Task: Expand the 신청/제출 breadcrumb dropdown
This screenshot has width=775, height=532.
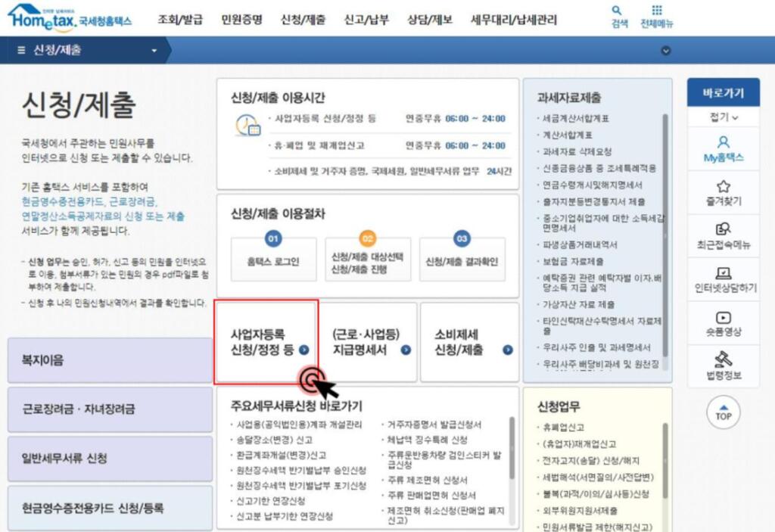Action: [154, 51]
